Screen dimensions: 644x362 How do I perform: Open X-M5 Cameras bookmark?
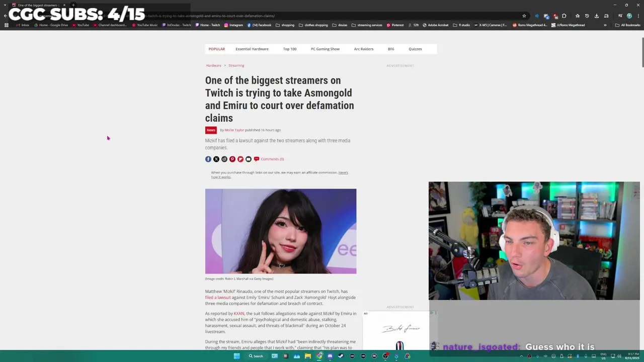point(491,25)
